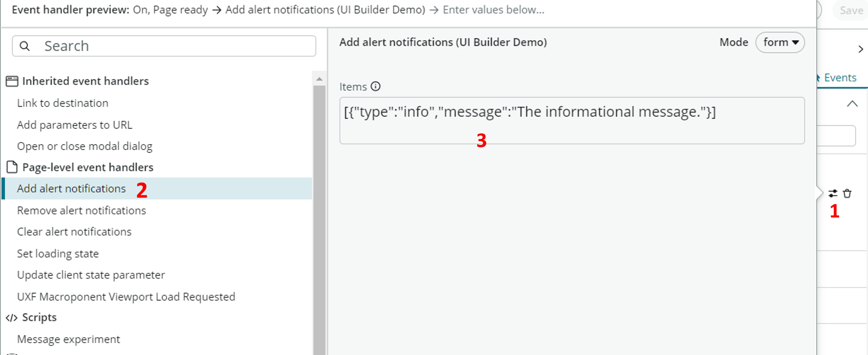Image resolution: width=868 pixels, height=355 pixels.
Task: Click Inherited event handlers heading
Action: click(85, 81)
